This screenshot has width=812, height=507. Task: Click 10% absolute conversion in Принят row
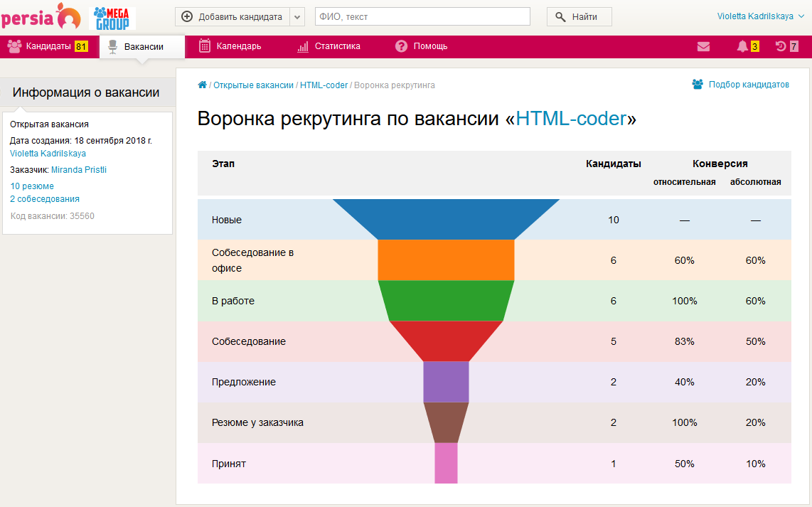pos(755,464)
